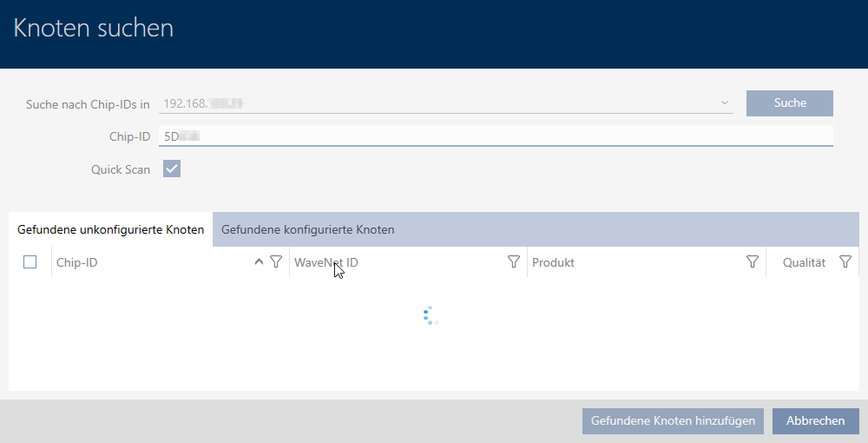Cancel with the Abbrechen button

(815, 420)
